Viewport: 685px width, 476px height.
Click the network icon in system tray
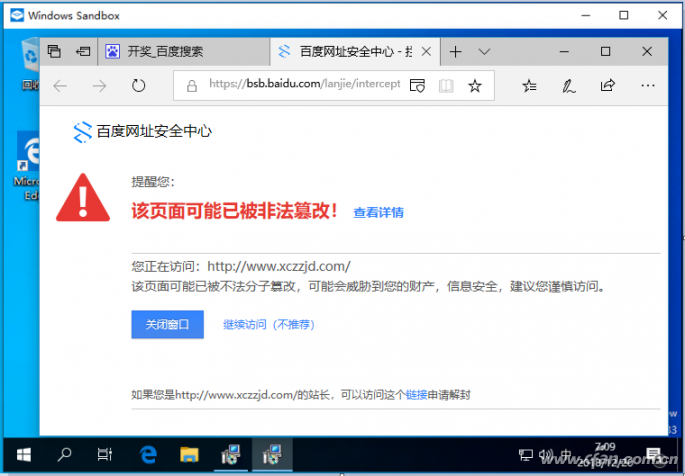click(525, 455)
